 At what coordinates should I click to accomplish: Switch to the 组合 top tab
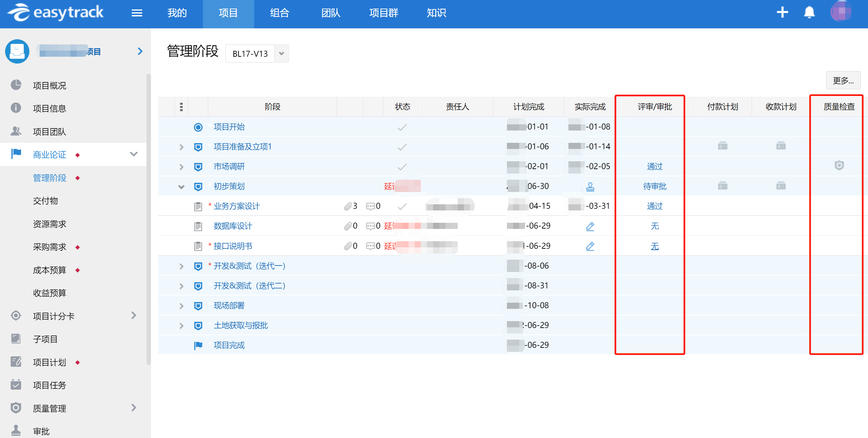tap(279, 13)
